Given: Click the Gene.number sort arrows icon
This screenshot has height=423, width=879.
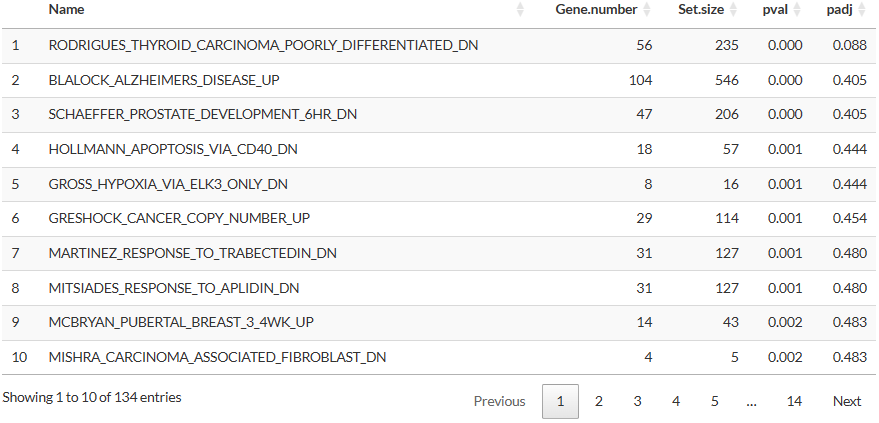Looking at the screenshot, I should (647, 10).
